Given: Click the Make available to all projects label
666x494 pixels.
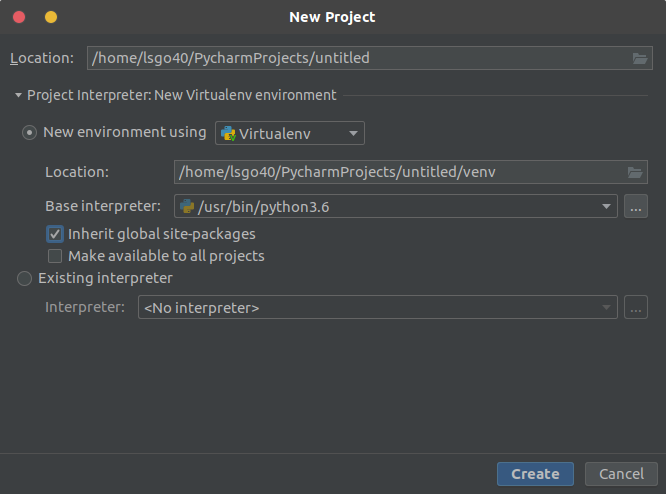Looking at the screenshot, I should tap(166, 256).
